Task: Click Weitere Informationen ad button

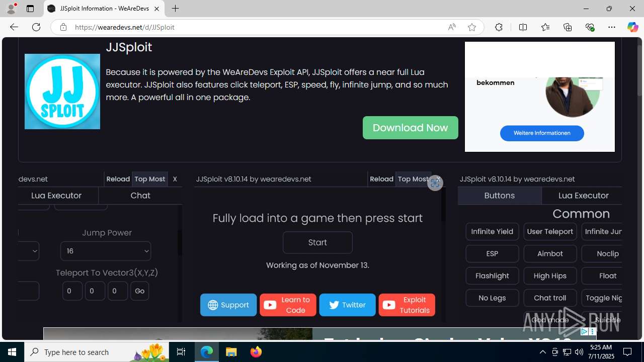Action: pyautogui.click(x=542, y=133)
